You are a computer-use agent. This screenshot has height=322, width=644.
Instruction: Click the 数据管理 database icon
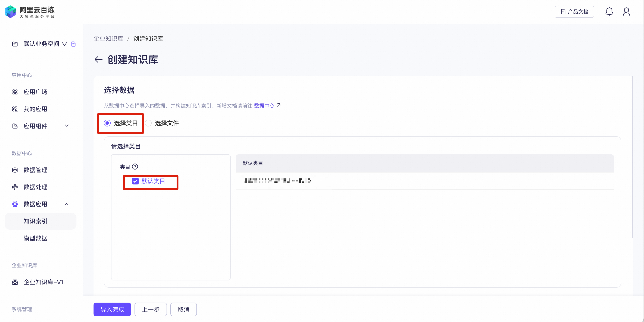[x=15, y=170]
